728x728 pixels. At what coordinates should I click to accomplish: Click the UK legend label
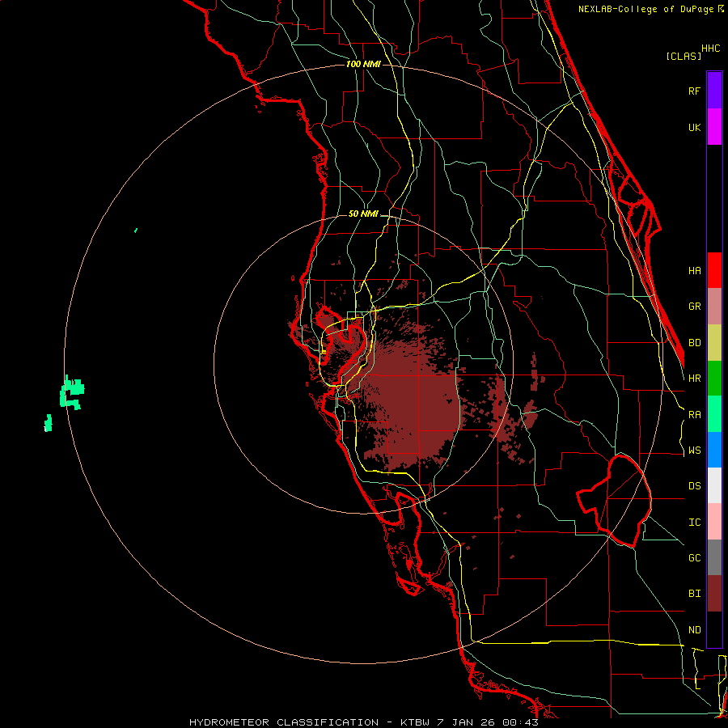point(694,127)
